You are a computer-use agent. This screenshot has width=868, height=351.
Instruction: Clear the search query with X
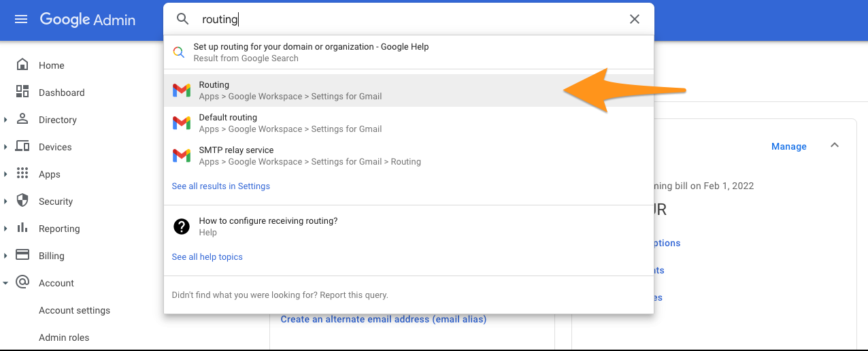tap(635, 19)
